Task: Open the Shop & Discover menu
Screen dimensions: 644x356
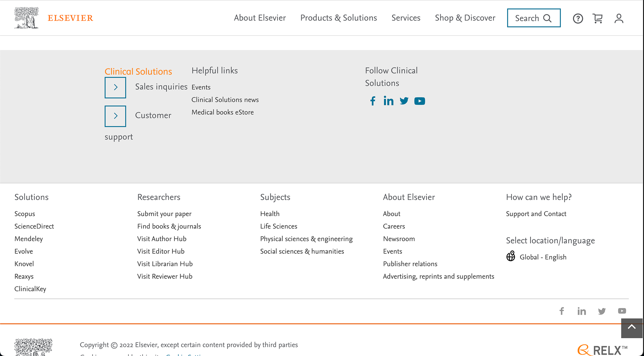Action: click(x=465, y=18)
